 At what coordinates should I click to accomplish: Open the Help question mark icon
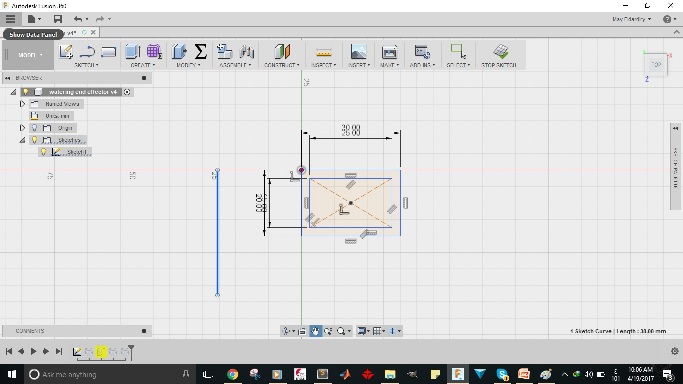(x=667, y=19)
